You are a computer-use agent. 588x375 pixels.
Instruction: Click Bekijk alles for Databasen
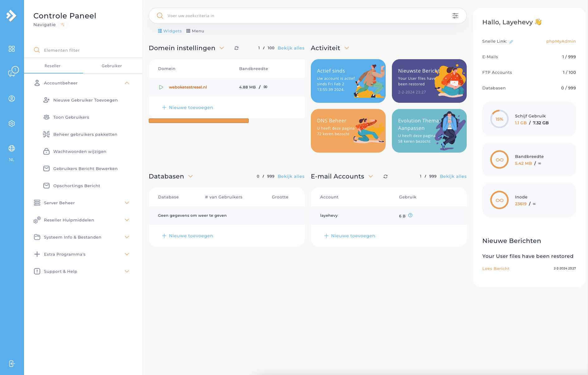[291, 176]
